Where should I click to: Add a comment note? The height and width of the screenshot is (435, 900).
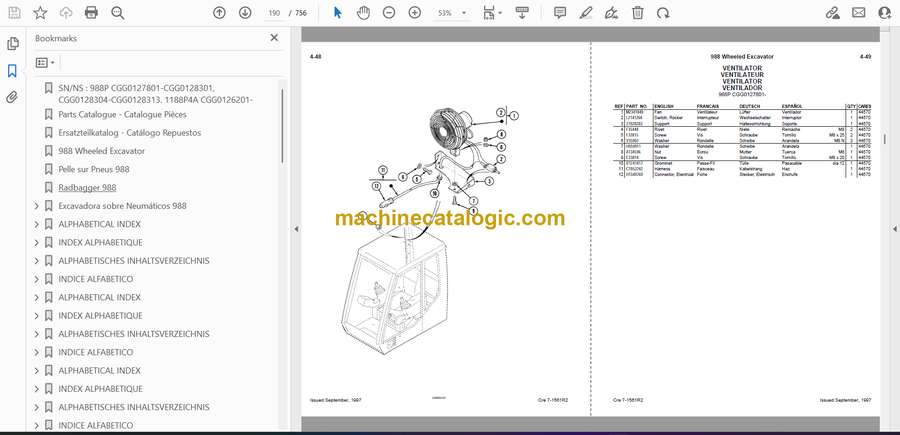pos(560,13)
